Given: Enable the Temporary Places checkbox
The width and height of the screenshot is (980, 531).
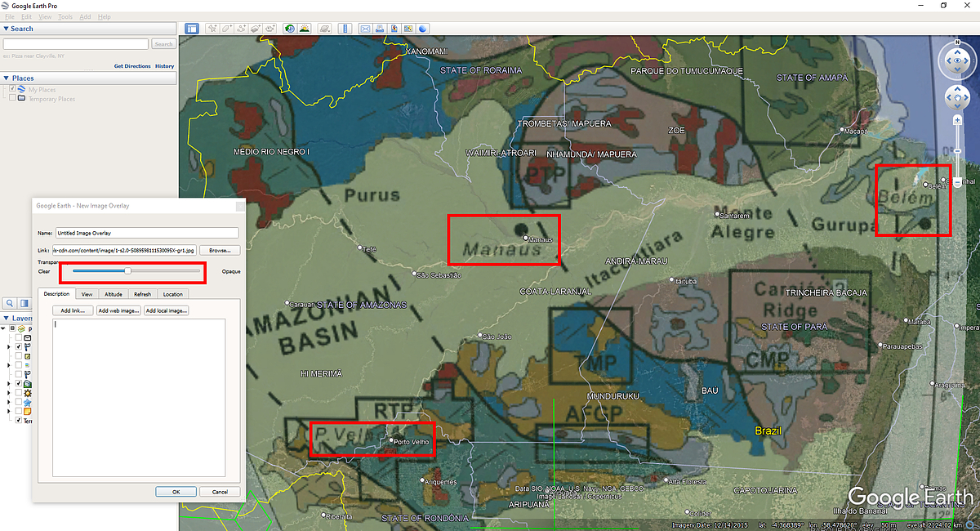Looking at the screenshot, I should point(12,99).
